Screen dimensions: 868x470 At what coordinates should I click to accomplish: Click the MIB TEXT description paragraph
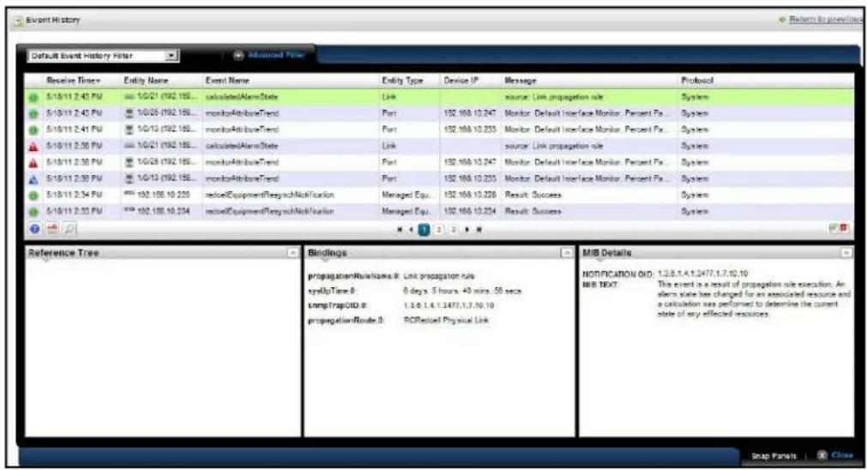tap(753, 299)
